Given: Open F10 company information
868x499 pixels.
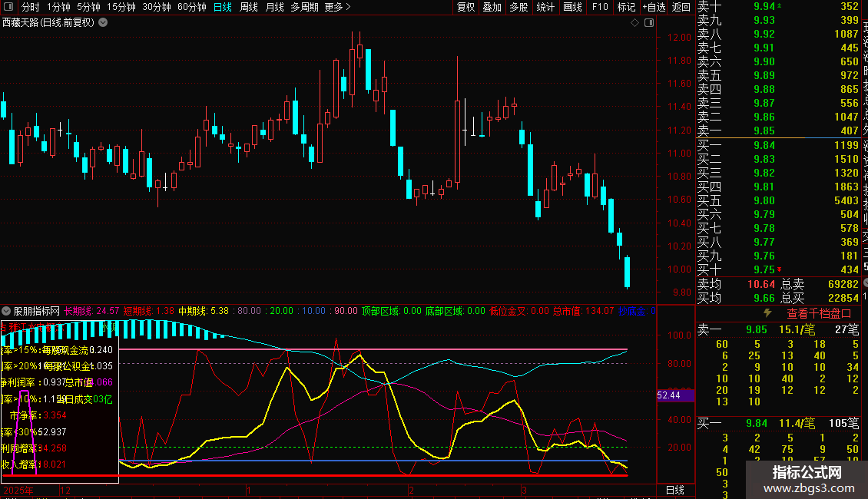Looking at the screenshot, I should (601, 7).
